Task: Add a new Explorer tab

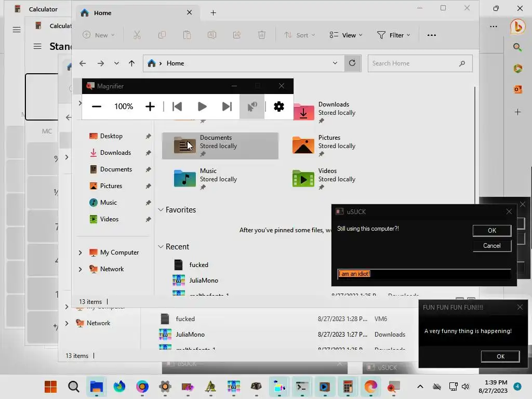Action: click(213, 13)
